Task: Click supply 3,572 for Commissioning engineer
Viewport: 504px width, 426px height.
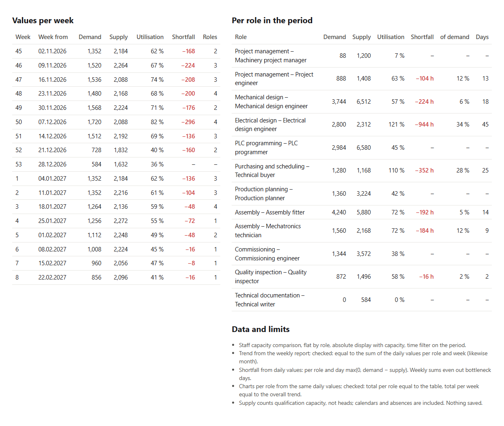Action: (364, 254)
